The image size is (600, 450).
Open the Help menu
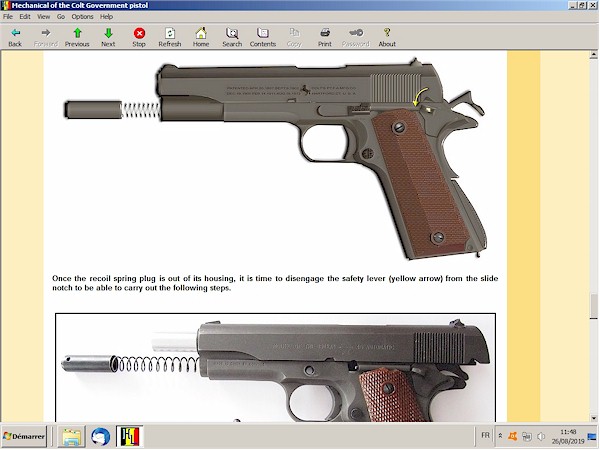click(106, 16)
